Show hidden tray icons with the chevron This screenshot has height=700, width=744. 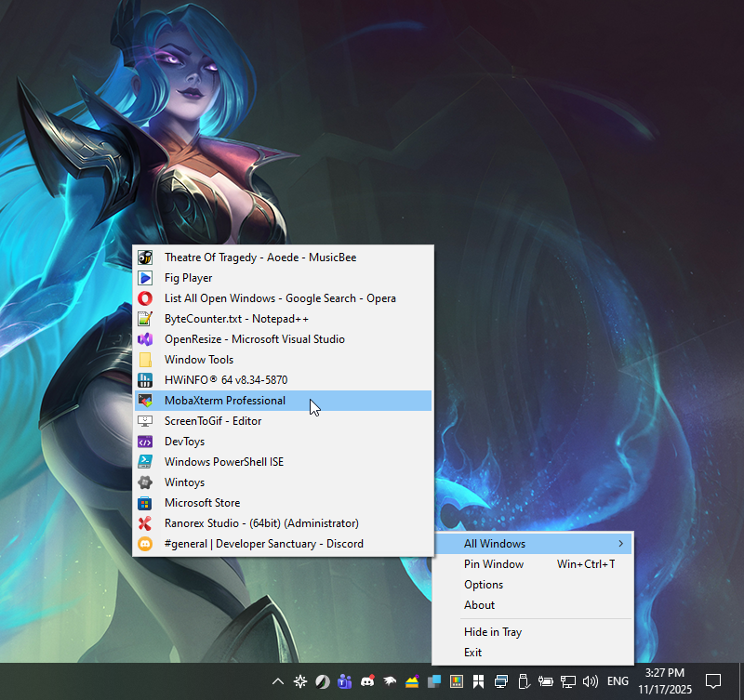[x=278, y=681]
